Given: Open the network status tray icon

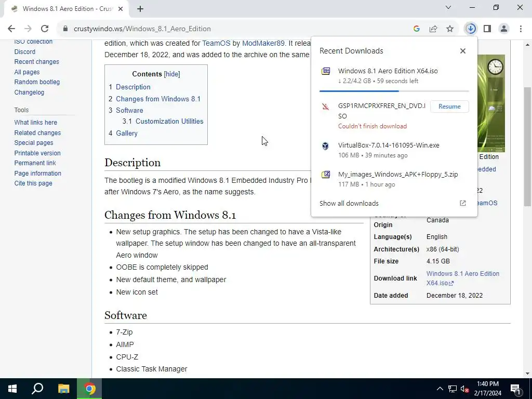Looking at the screenshot, I should [x=453, y=389].
